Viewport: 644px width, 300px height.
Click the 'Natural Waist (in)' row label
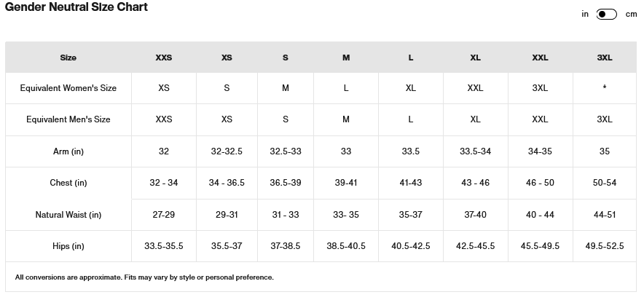tap(68, 215)
